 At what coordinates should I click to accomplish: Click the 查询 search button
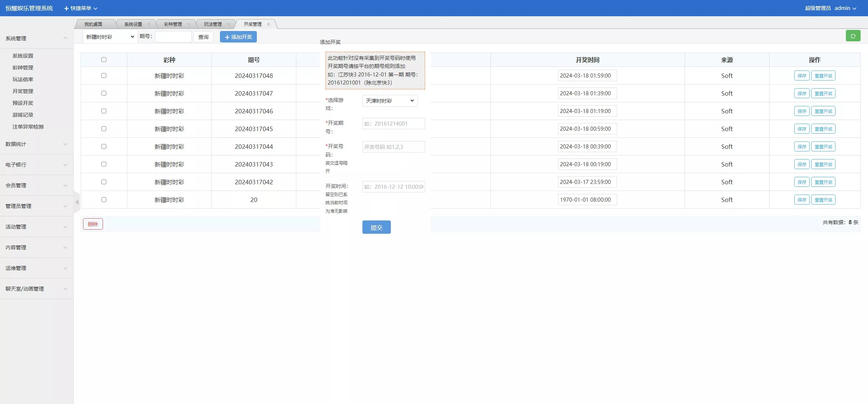pos(203,37)
